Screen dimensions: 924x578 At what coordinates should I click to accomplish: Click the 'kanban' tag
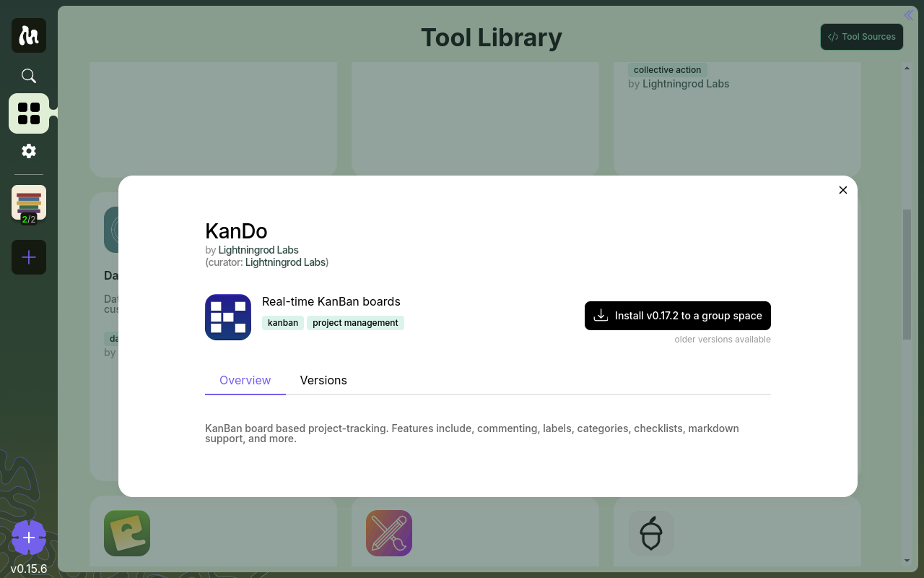(283, 323)
